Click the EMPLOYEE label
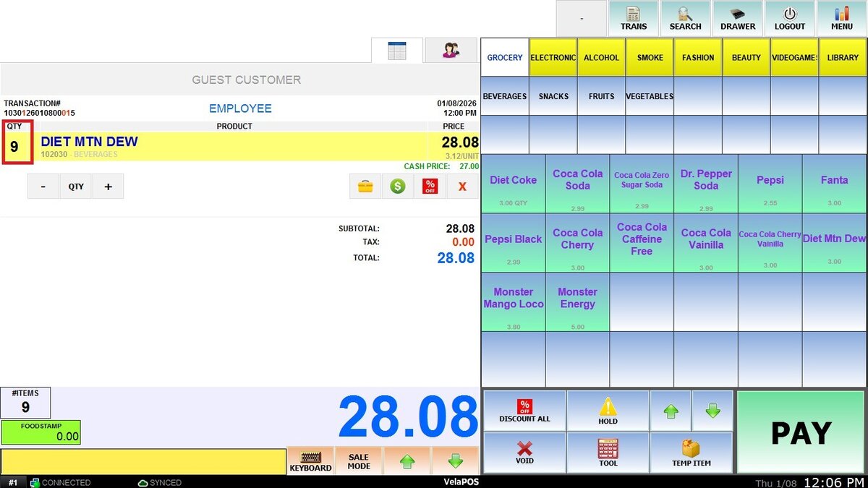868x488 pixels. click(x=240, y=108)
